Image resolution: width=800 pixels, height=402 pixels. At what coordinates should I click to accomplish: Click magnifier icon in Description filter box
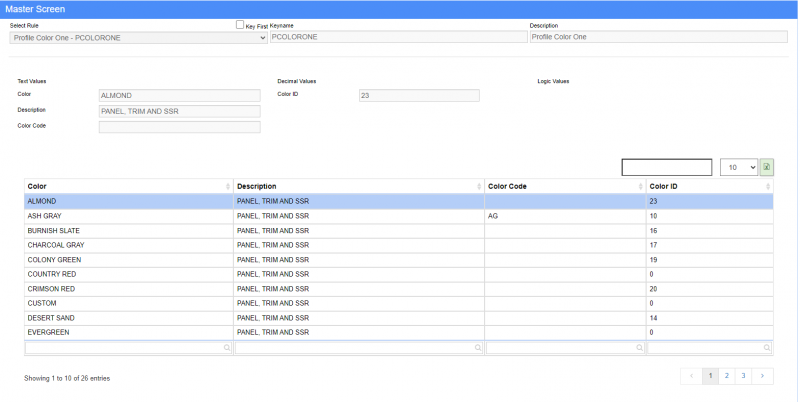(x=478, y=348)
